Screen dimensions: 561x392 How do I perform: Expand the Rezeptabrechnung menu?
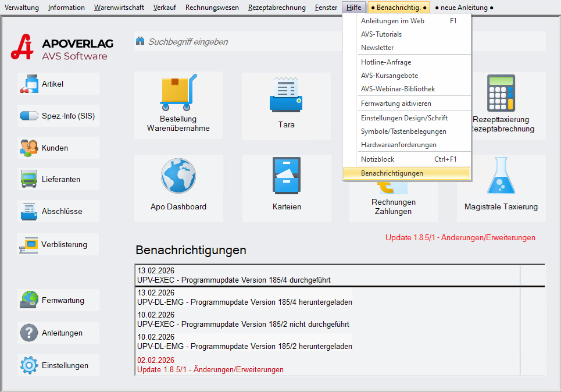[276, 8]
